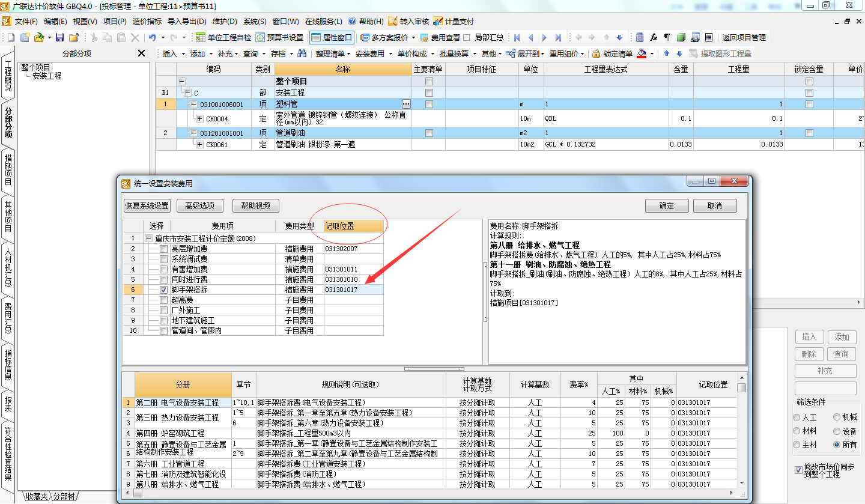Open the 导入导出(D) menu
The height and width of the screenshot is (504, 865).
pos(186,21)
